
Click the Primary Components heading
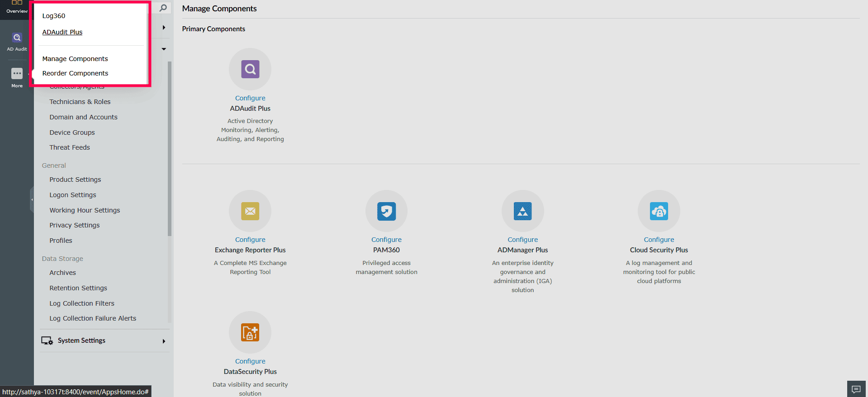point(213,29)
